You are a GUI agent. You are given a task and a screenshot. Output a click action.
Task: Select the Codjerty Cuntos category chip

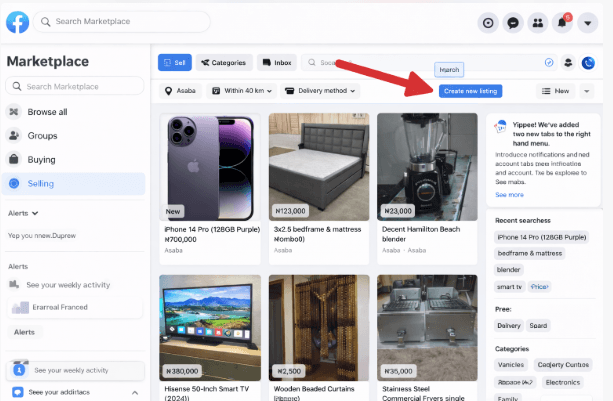[x=563, y=365]
